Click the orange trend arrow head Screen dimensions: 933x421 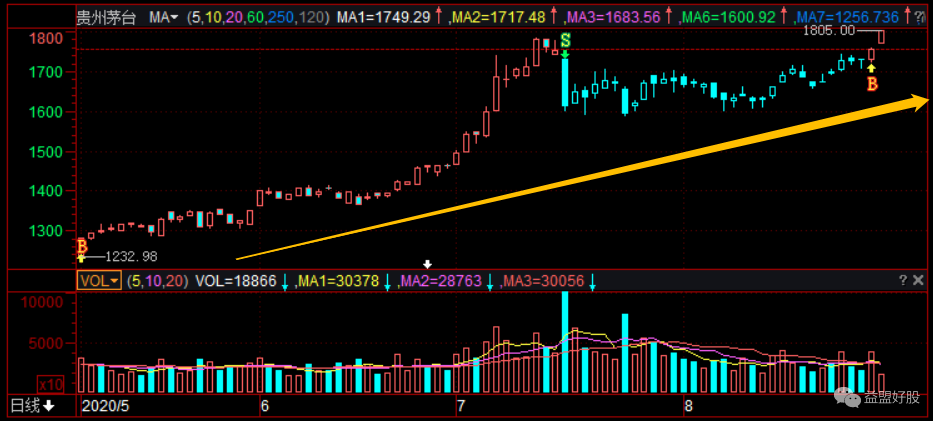tap(918, 101)
